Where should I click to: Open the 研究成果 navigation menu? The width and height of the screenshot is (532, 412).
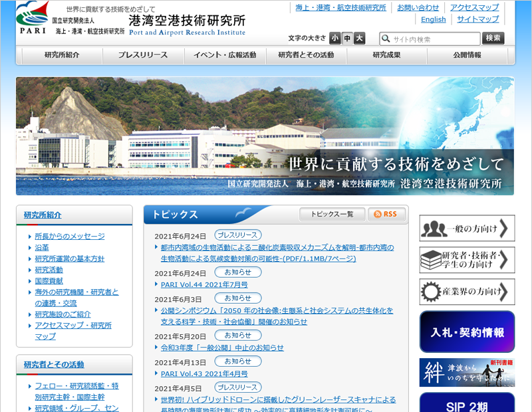click(387, 55)
